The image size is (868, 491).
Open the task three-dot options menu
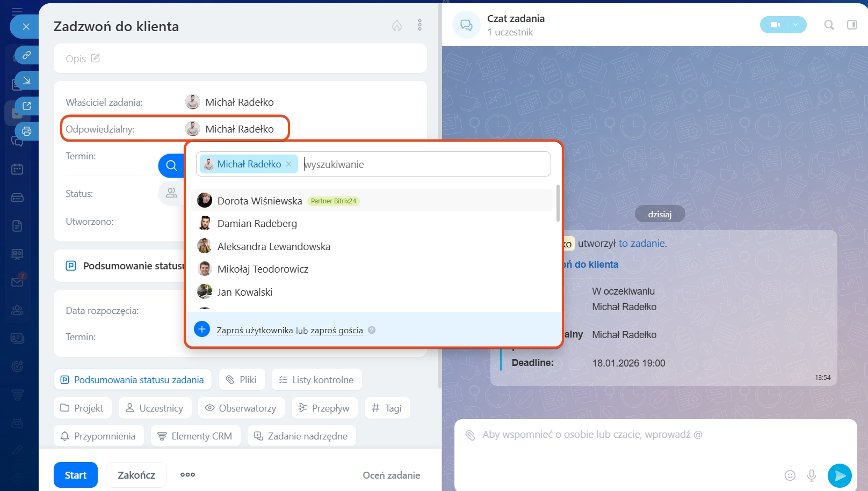pyautogui.click(x=419, y=25)
